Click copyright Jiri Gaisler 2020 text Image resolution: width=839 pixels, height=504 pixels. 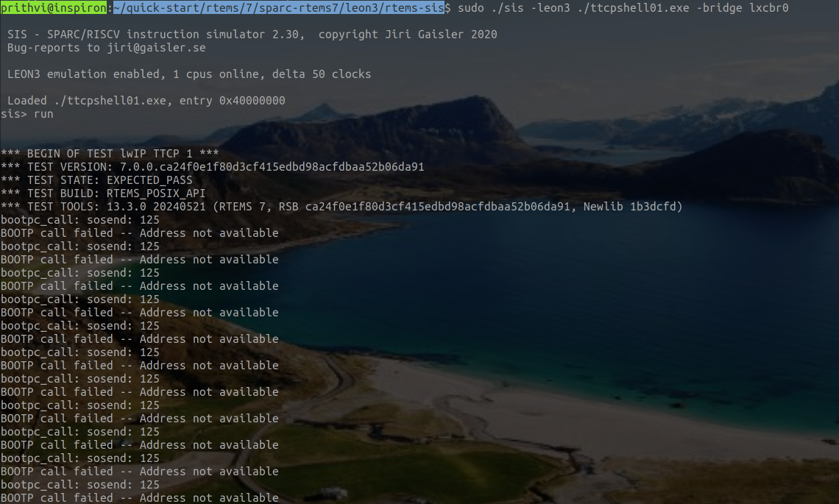(408, 35)
